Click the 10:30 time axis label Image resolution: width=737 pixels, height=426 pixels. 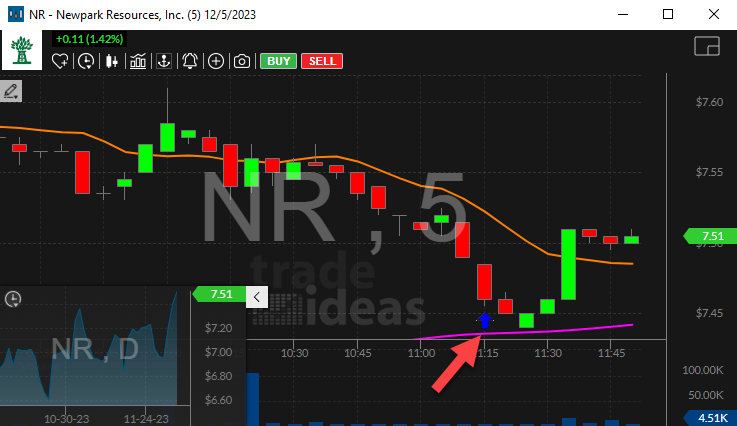[x=294, y=353]
